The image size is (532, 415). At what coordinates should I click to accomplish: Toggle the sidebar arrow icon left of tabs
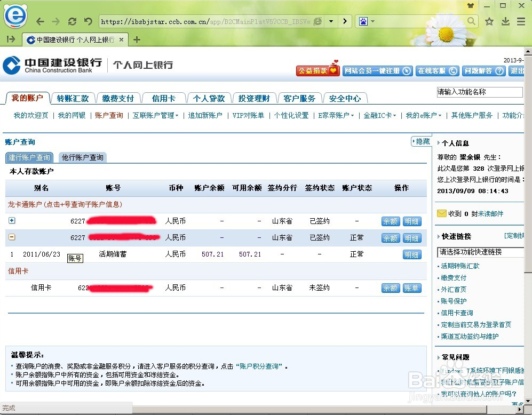[x=11, y=39]
